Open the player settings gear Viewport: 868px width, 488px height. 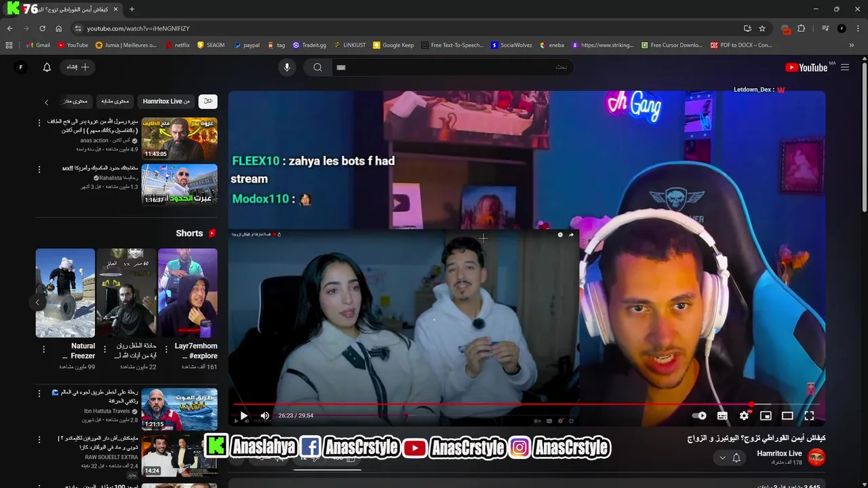point(744,415)
